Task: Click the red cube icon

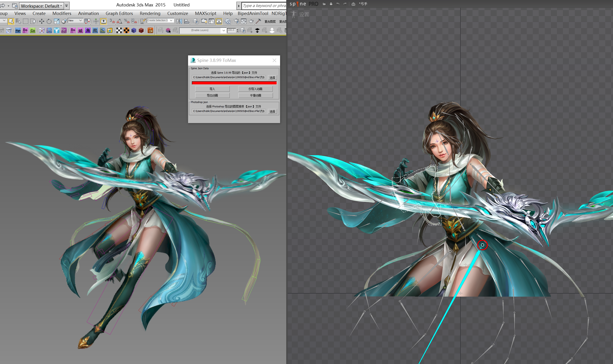Action: click(x=141, y=31)
